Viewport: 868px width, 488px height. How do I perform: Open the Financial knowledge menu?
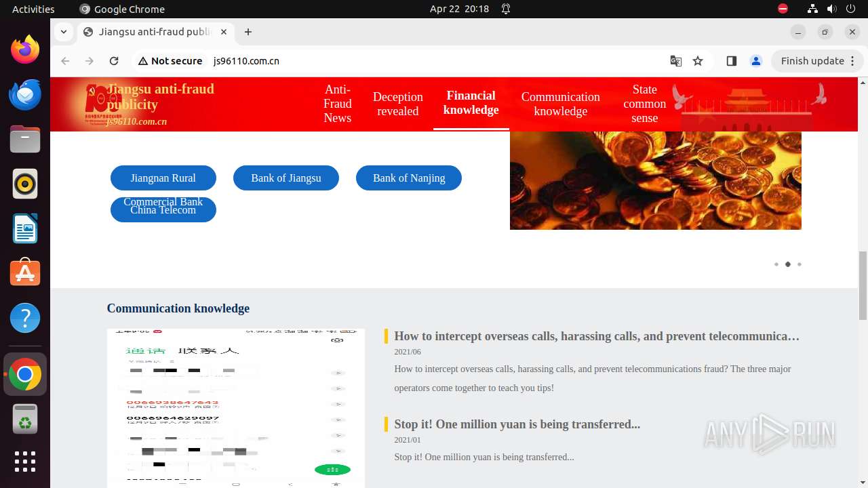coord(471,103)
